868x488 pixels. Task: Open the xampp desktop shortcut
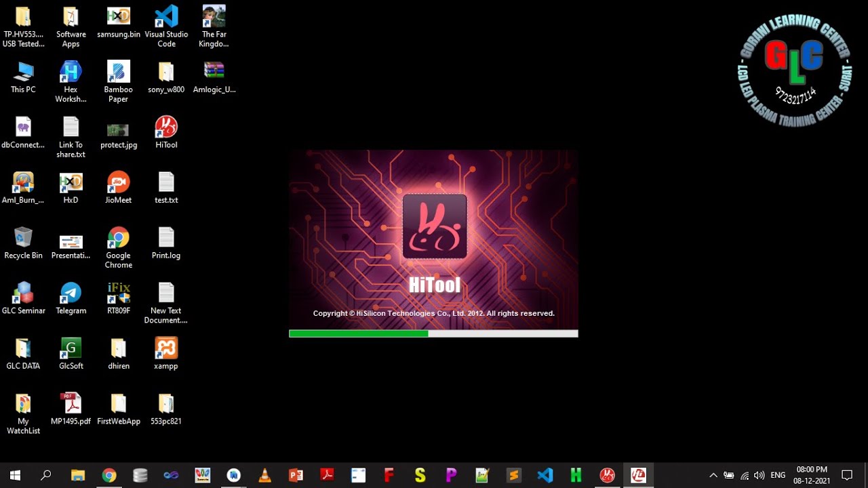pyautogui.click(x=166, y=353)
